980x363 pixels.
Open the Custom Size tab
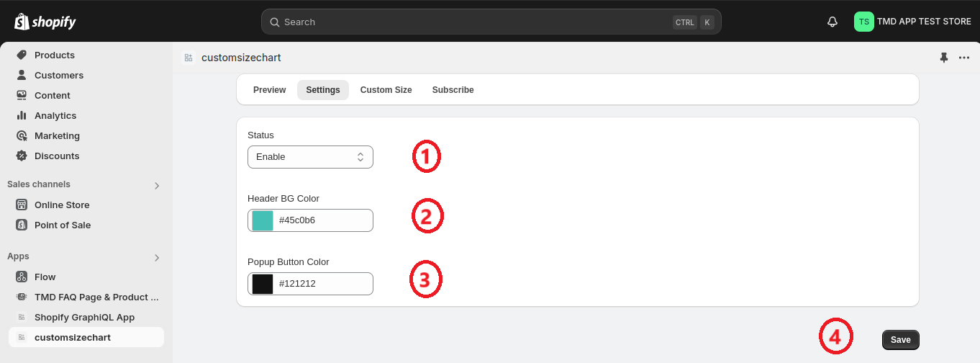(386, 90)
